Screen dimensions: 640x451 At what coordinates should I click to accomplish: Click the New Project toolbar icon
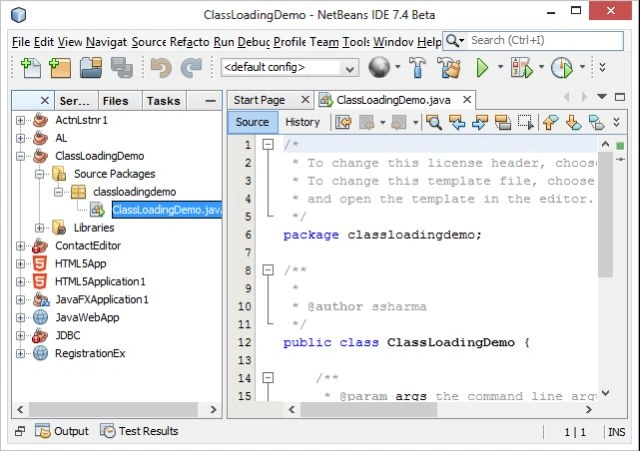coord(60,68)
